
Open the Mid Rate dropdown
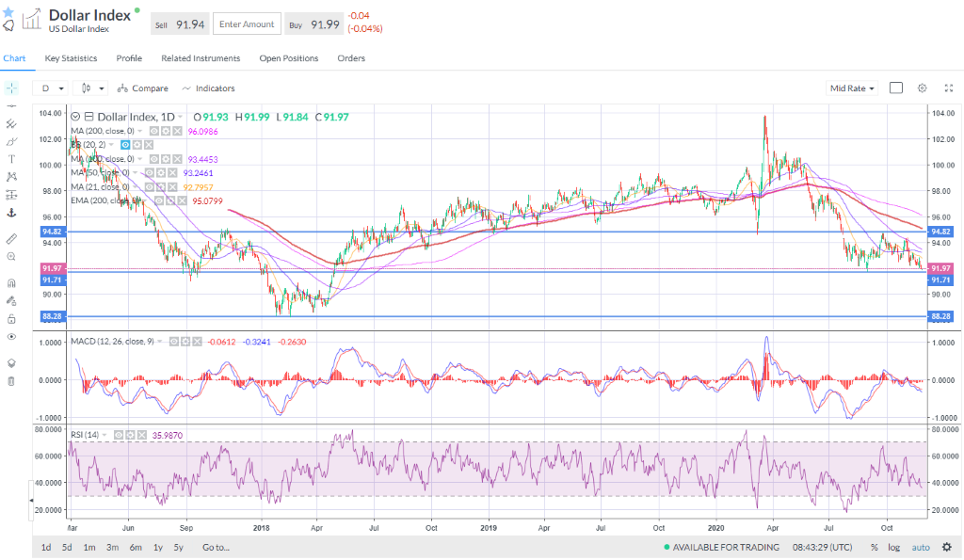851,88
